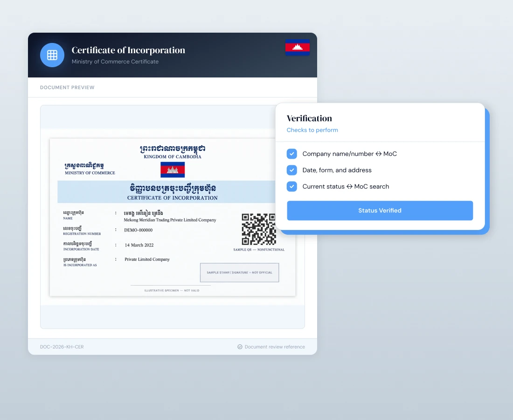
Task: Click the Verification panel heading
Action: 309,118
